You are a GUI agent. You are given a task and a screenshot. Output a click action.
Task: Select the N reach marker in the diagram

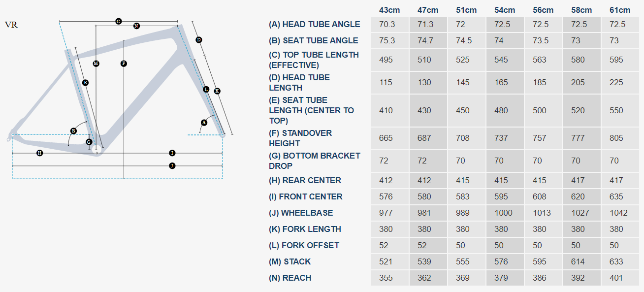pos(136,26)
